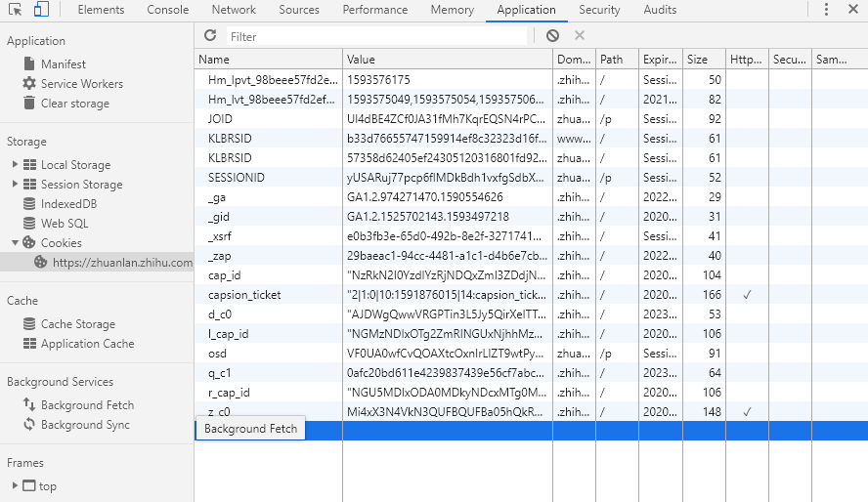Image resolution: width=868 pixels, height=502 pixels.
Task: Switch to the Audits tab
Action: pos(660,10)
